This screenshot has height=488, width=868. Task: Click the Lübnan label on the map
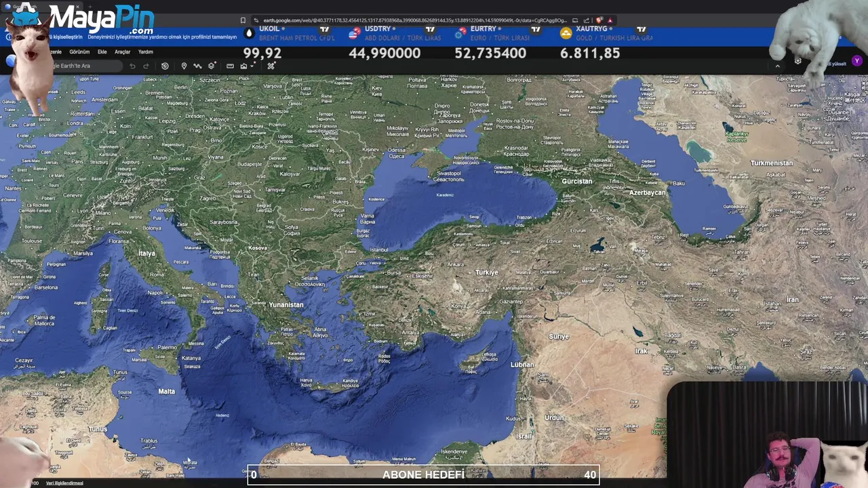(x=522, y=365)
